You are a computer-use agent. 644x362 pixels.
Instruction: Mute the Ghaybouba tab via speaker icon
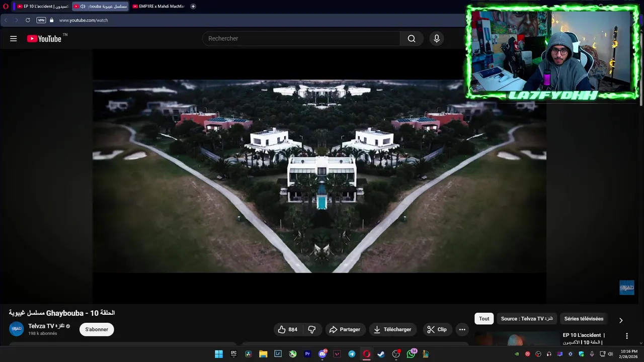(x=83, y=7)
